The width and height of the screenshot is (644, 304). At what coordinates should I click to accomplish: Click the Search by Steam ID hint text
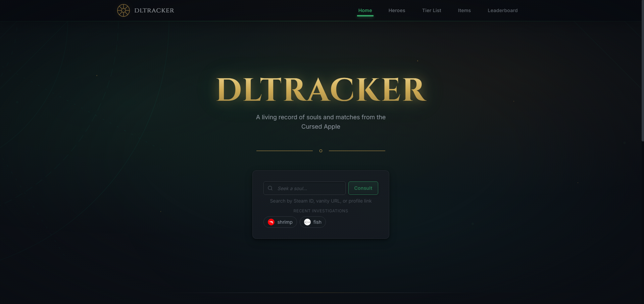click(x=320, y=201)
